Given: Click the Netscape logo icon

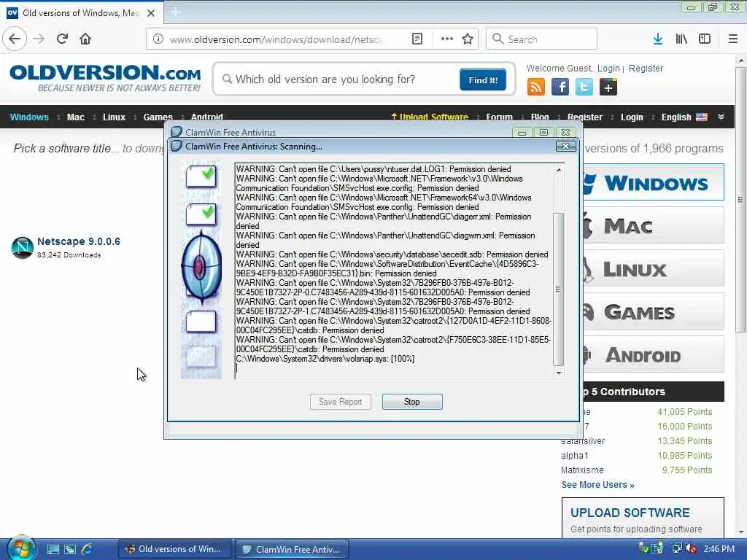Looking at the screenshot, I should click(x=22, y=248).
